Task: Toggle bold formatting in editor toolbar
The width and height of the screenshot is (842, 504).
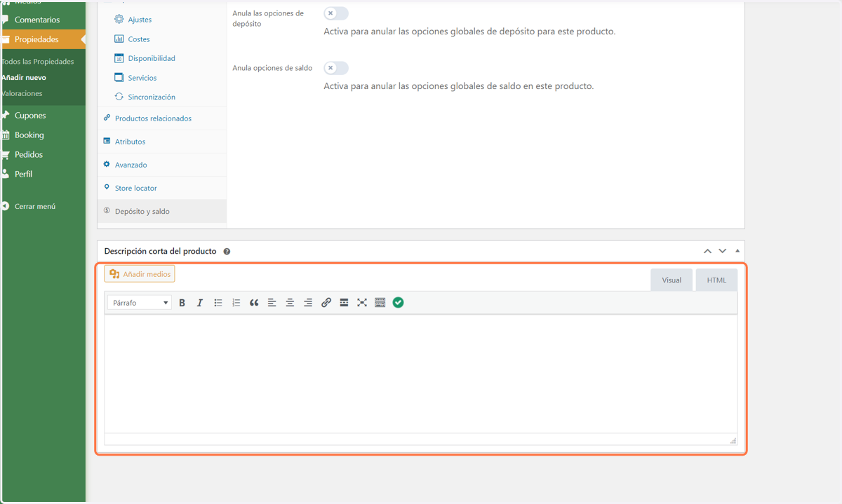Action: (182, 303)
